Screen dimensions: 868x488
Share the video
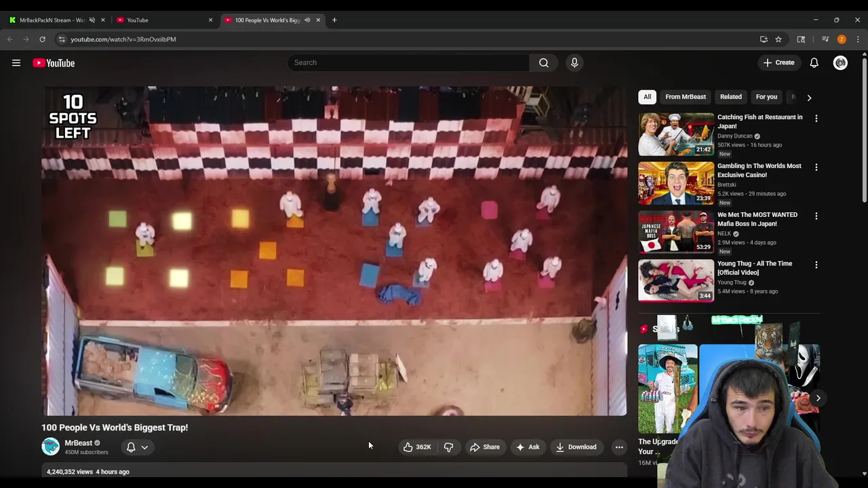pyautogui.click(x=484, y=447)
